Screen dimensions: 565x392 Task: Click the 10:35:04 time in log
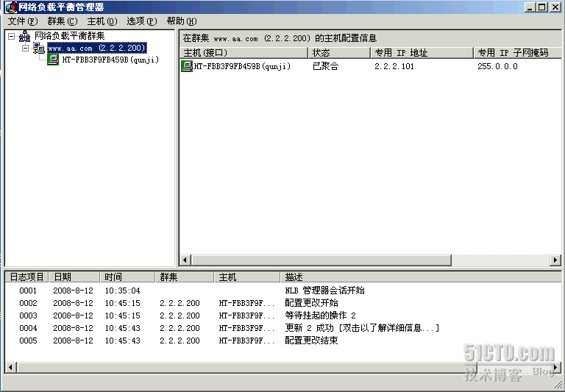[x=123, y=291]
